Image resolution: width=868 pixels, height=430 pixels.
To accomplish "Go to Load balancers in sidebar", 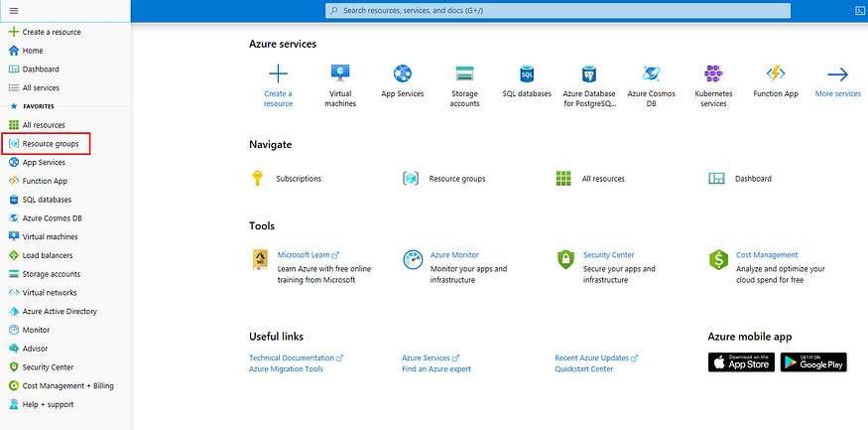I will tap(49, 255).
